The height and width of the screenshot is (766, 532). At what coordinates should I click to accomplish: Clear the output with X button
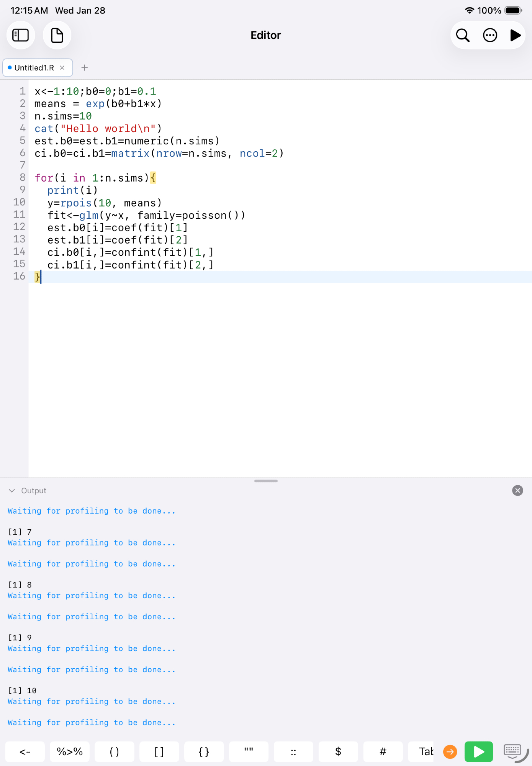[x=517, y=491]
